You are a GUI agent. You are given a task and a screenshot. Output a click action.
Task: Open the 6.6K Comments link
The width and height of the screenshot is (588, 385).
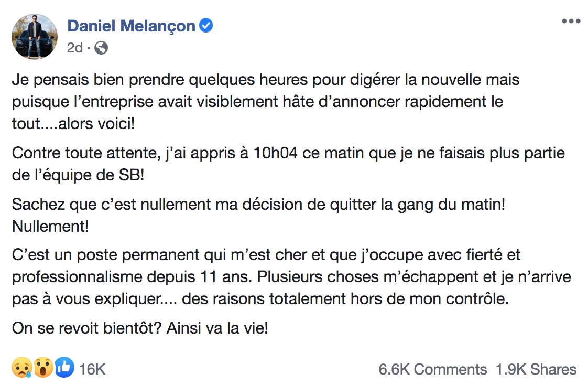(x=432, y=369)
